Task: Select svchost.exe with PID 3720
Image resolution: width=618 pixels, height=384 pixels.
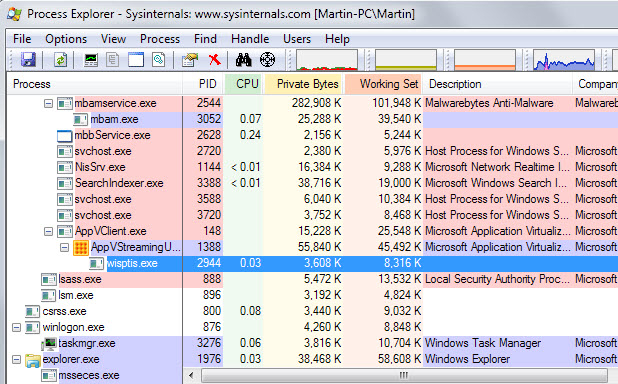Action: pos(312,215)
